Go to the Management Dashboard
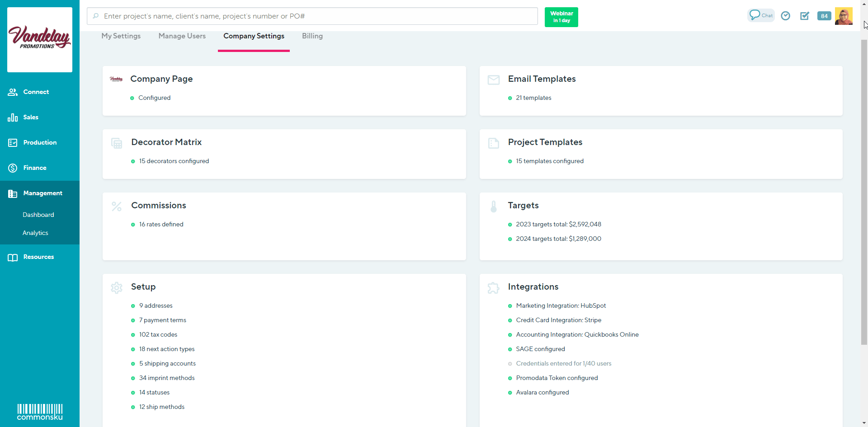 coord(38,215)
